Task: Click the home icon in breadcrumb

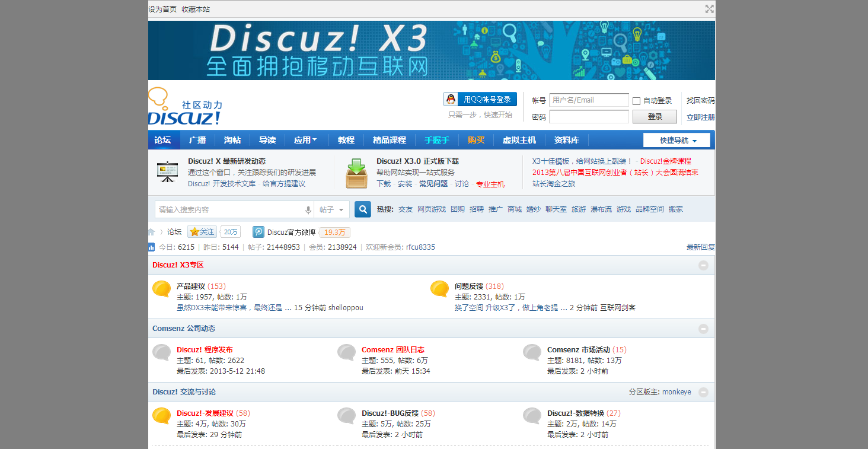Action: 152,232
